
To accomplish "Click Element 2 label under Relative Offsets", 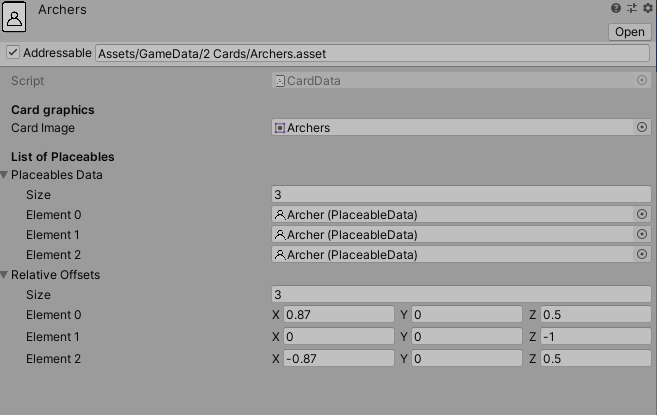I will 53,359.
